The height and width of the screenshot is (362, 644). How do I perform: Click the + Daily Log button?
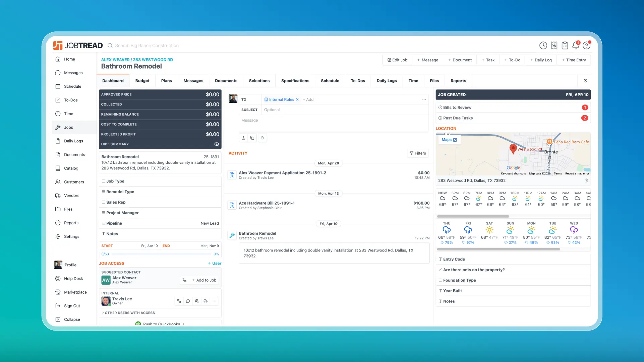tap(541, 60)
